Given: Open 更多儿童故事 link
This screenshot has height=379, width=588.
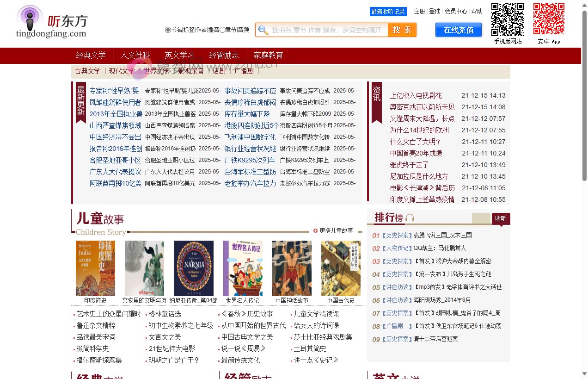Looking at the screenshot, I should tap(336, 230).
